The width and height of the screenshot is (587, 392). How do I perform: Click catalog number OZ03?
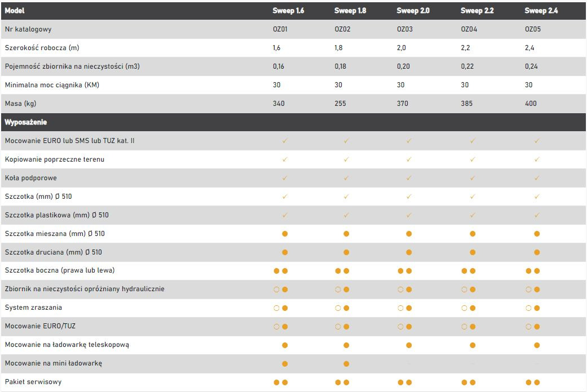405,29
